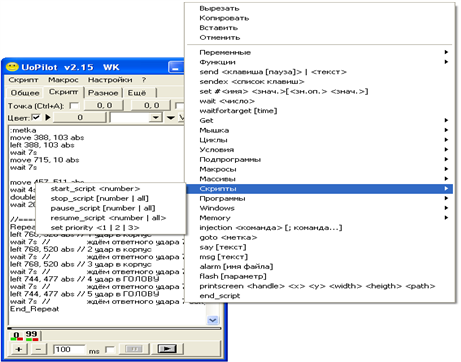Open the Настройки menu

110,80
